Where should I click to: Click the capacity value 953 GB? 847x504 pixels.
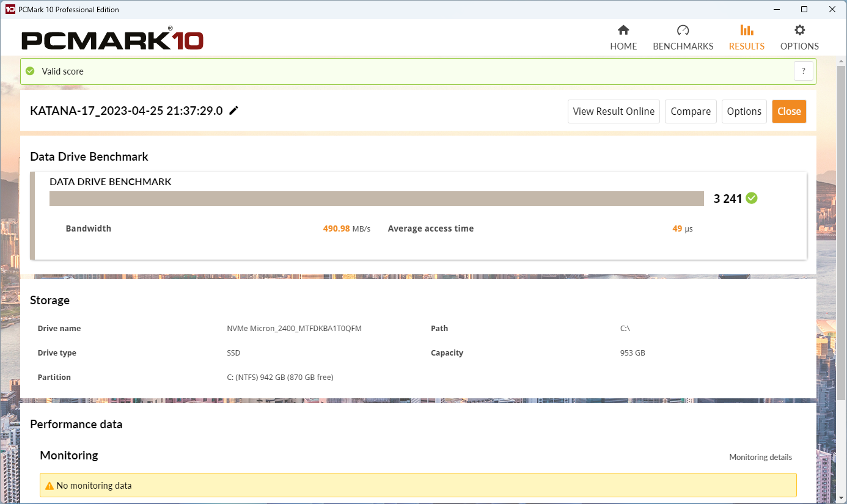(x=632, y=353)
